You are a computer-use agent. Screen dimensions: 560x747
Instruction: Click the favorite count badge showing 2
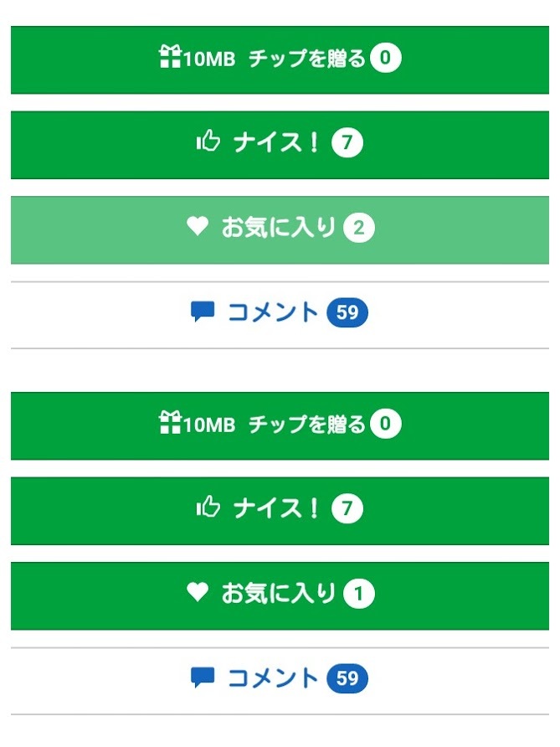(x=359, y=229)
